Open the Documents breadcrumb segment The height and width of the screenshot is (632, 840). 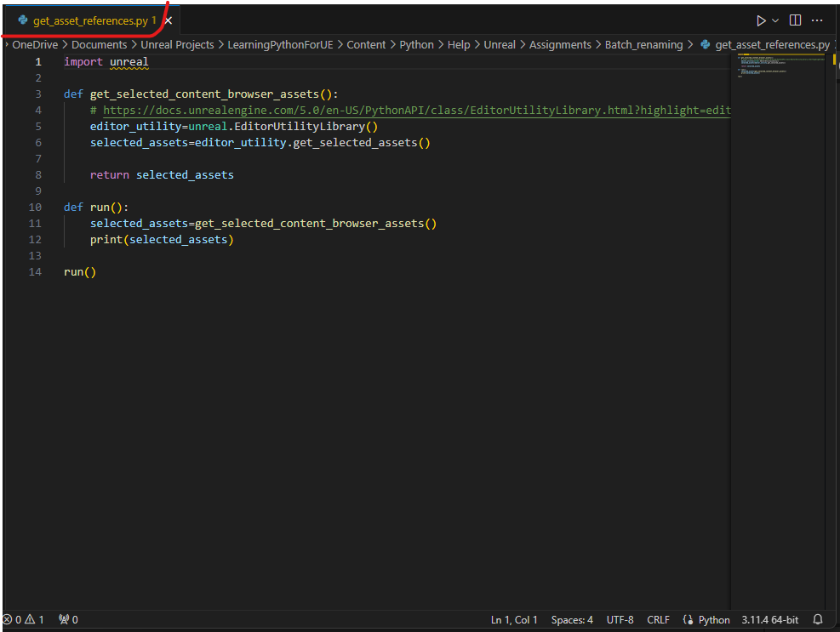click(99, 45)
